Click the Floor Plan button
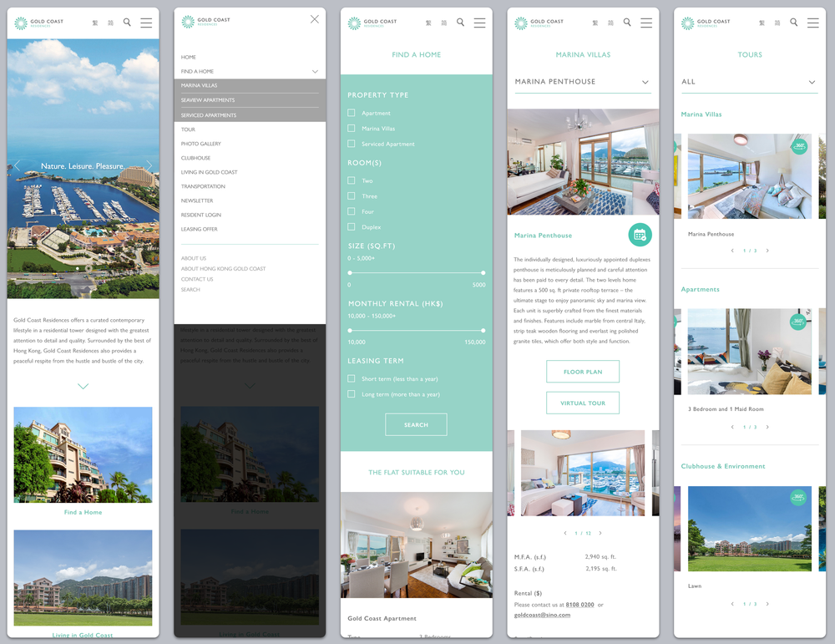This screenshot has height=644, width=835. click(x=583, y=371)
